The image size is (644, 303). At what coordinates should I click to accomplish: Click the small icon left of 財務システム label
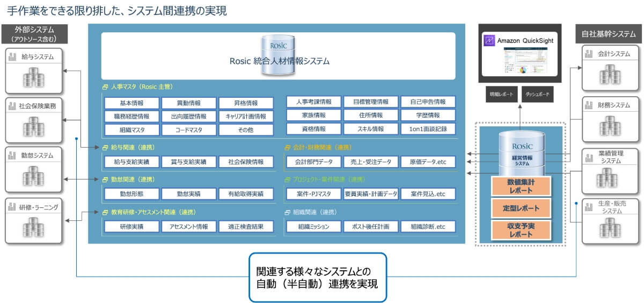(590, 105)
